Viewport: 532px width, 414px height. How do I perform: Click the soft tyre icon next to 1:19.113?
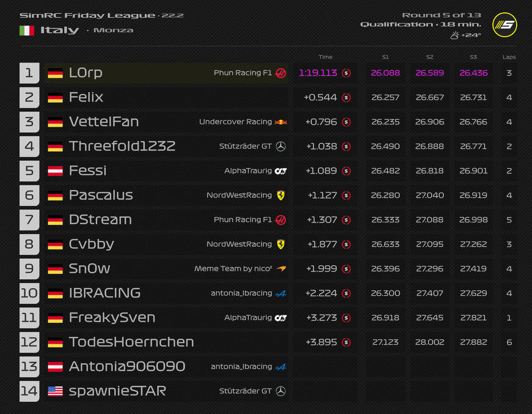tap(346, 73)
